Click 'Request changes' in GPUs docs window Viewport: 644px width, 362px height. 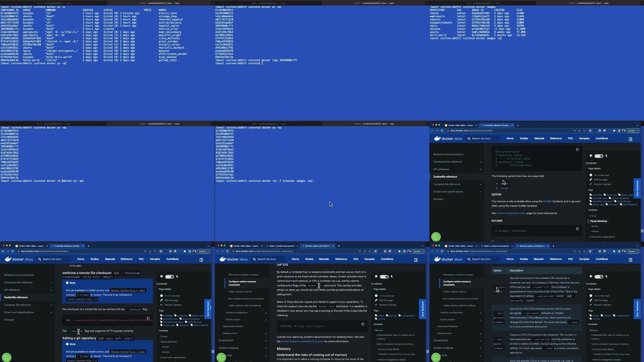(387, 305)
